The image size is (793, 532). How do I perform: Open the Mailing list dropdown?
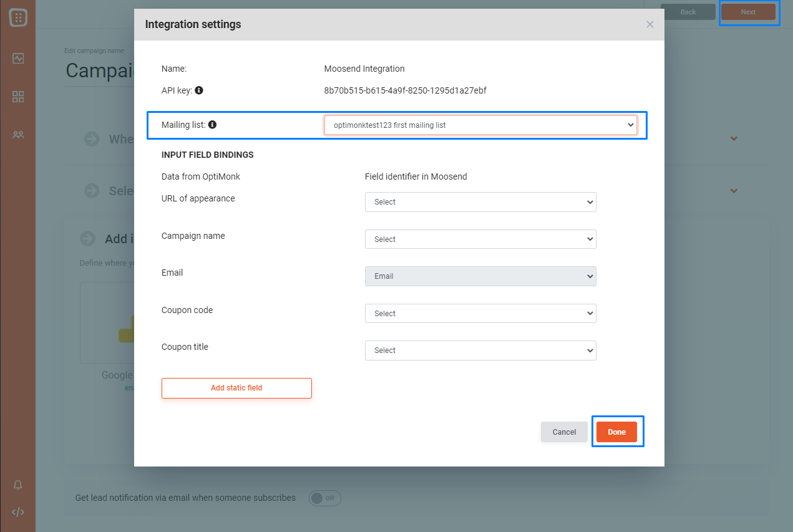coord(480,125)
